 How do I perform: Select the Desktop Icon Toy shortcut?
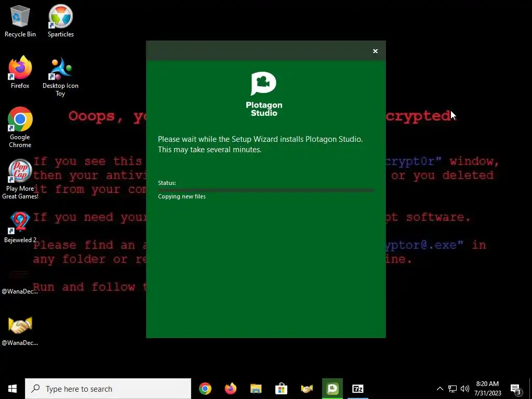(x=60, y=77)
